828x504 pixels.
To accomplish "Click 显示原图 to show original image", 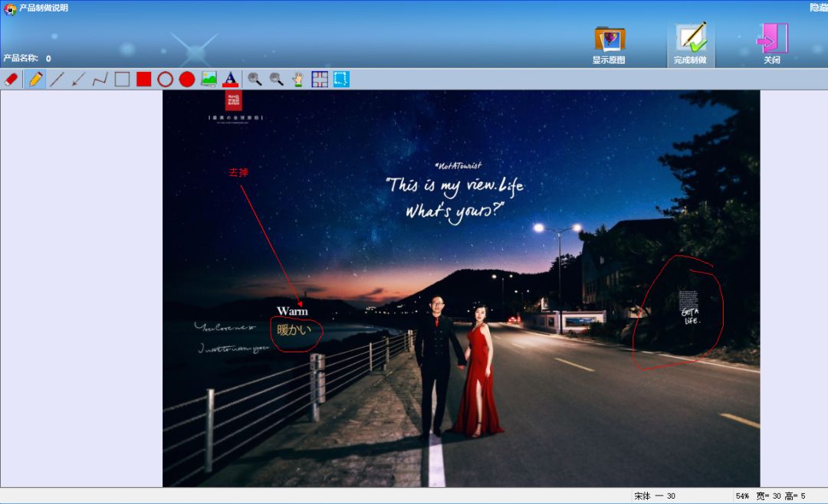I will [609, 44].
